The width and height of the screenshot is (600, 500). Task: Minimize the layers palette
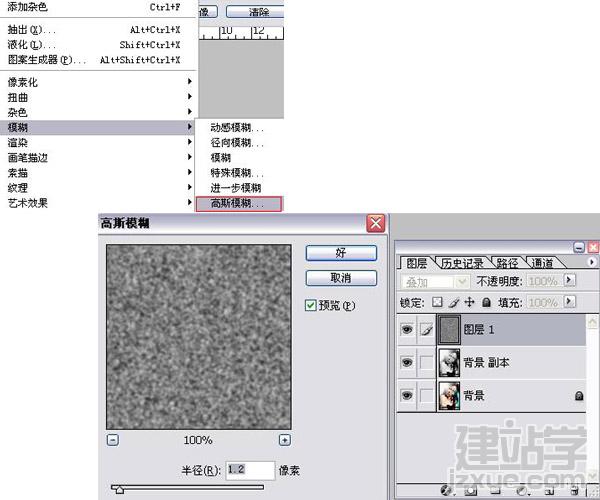click(579, 247)
